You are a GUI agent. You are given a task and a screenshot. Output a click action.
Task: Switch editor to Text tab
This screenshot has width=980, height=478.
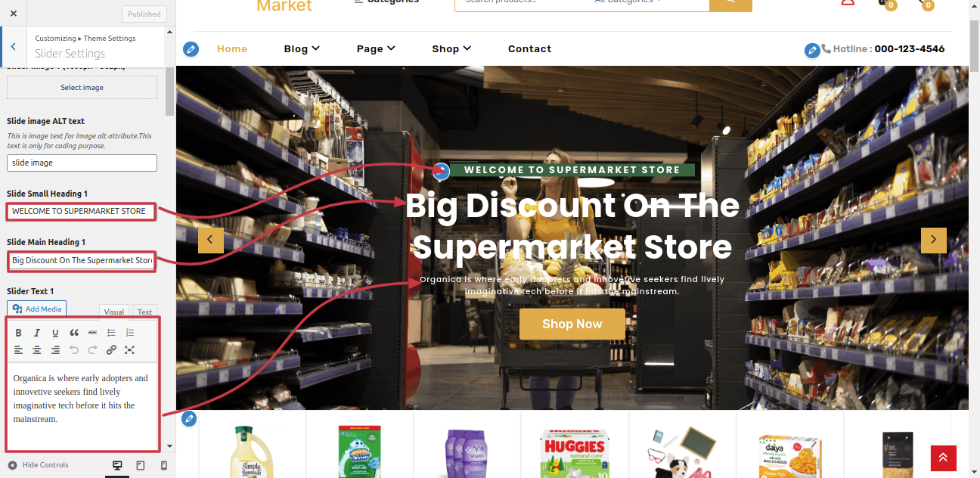click(x=144, y=312)
